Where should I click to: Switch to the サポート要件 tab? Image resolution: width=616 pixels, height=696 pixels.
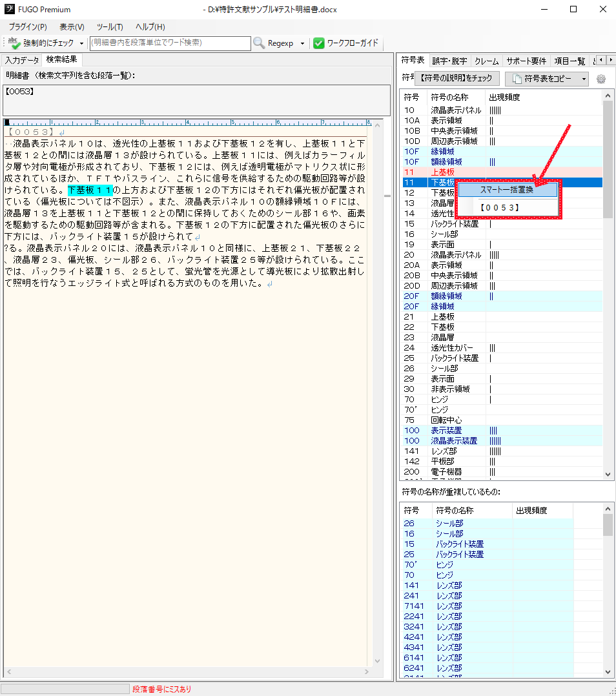(526, 61)
